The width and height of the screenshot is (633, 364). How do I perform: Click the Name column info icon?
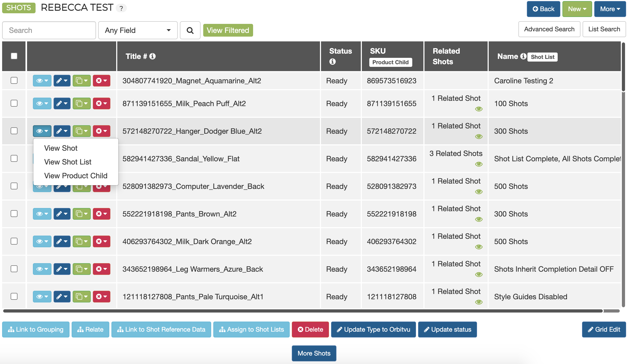523,56
